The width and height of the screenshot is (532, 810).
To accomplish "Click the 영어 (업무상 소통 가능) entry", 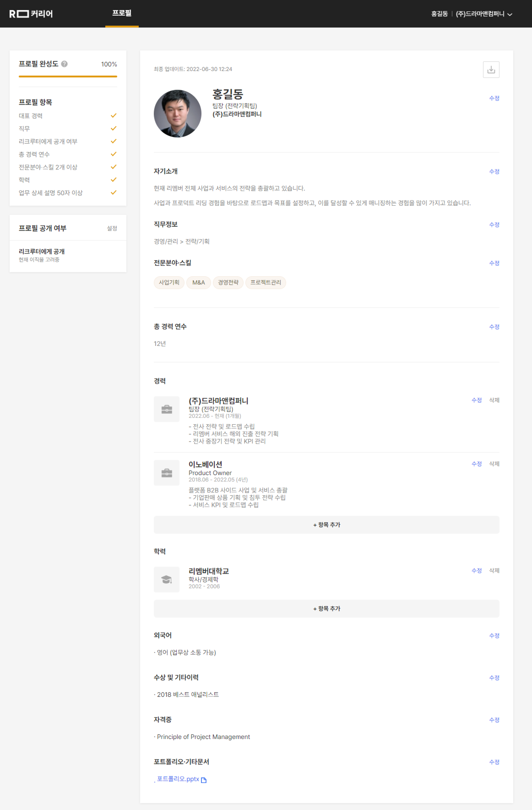I will coord(186,652).
